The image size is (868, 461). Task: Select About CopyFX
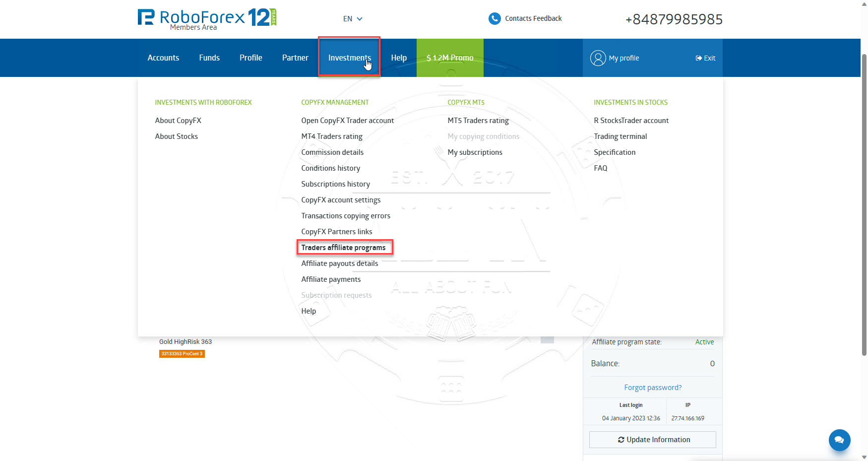point(178,121)
